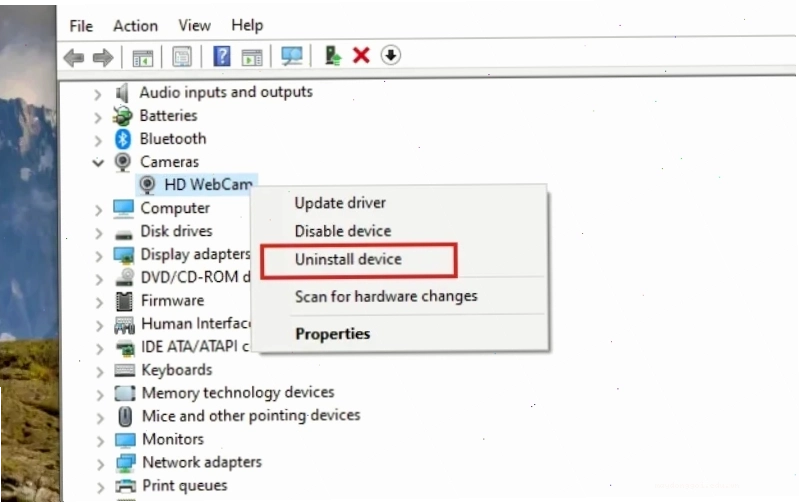
Task: Click the Disk drives icon
Action: click(123, 234)
